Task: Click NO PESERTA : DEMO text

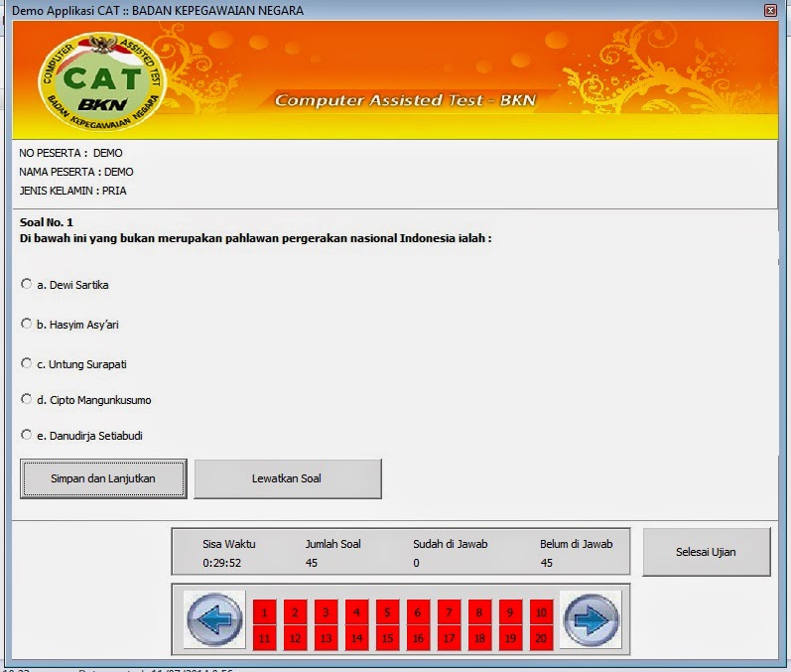Action: [x=70, y=153]
